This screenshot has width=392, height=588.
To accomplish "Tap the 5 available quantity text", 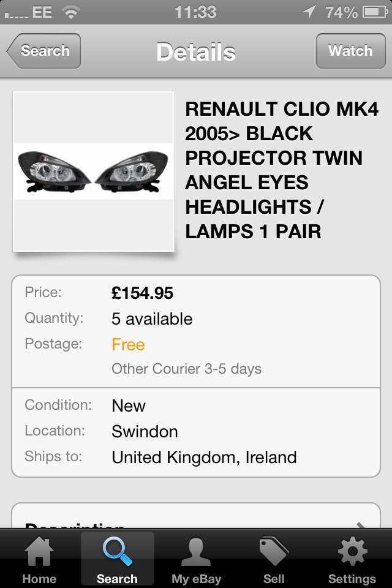I will (152, 319).
